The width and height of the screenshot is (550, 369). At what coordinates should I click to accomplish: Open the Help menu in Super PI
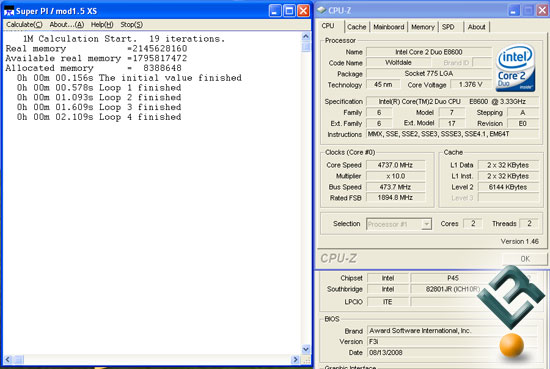[x=102, y=25]
